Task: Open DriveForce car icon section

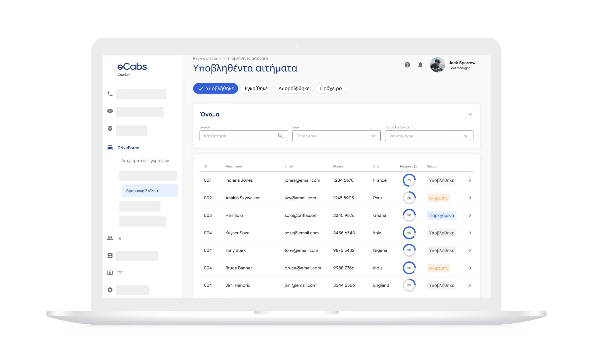Action: coord(110,148)
